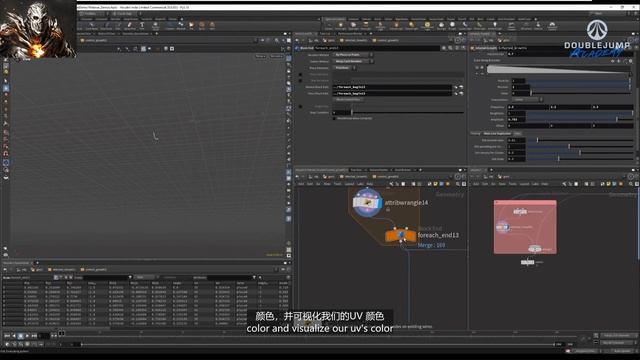The image size is (640, 360).
Task: Adjust the Amplitude slider at 0.793
Action: 580,119
